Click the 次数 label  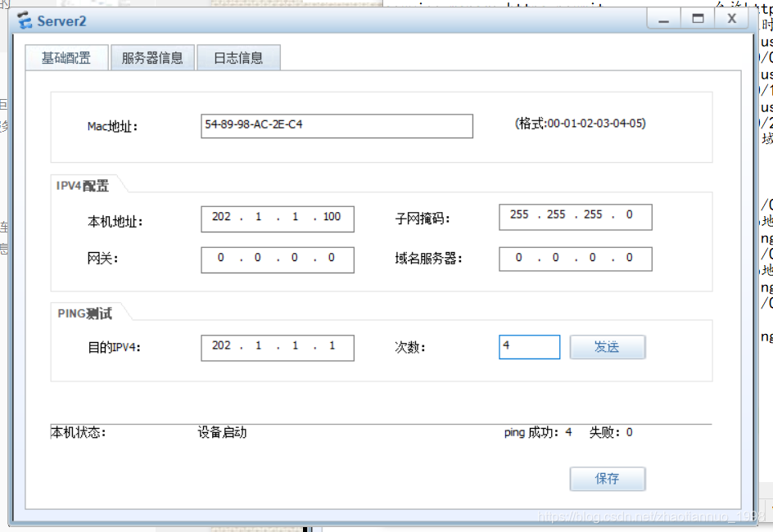409,347
